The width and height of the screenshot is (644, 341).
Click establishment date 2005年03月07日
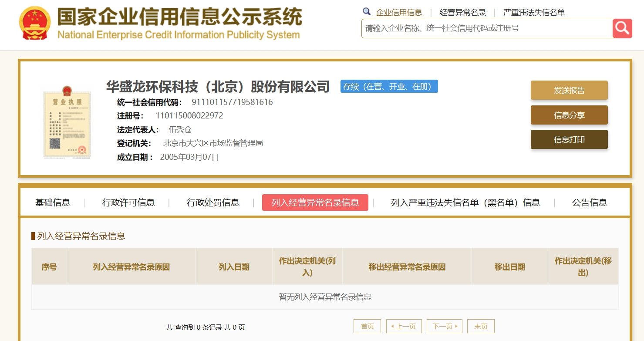click(189, 157)
